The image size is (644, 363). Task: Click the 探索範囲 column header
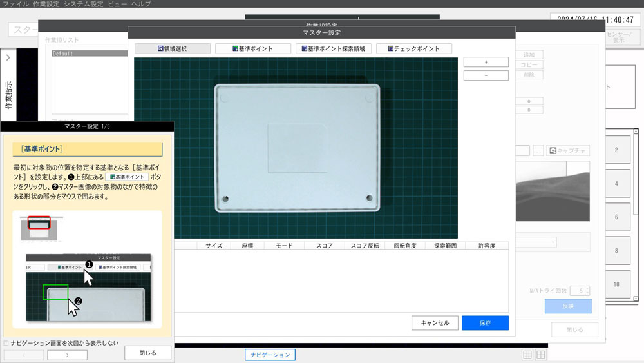445,246
